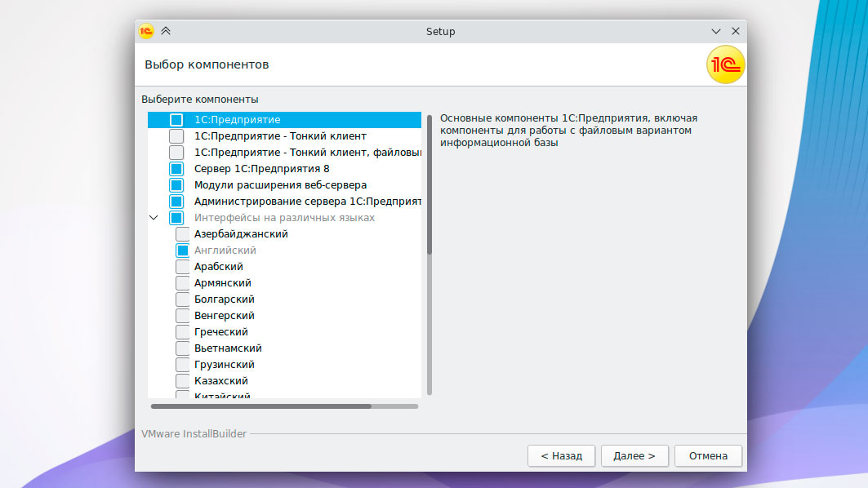Screen dimensions: 868x488
Task: Enable the Армянский language checkbox
Action: tap(183, 282)
